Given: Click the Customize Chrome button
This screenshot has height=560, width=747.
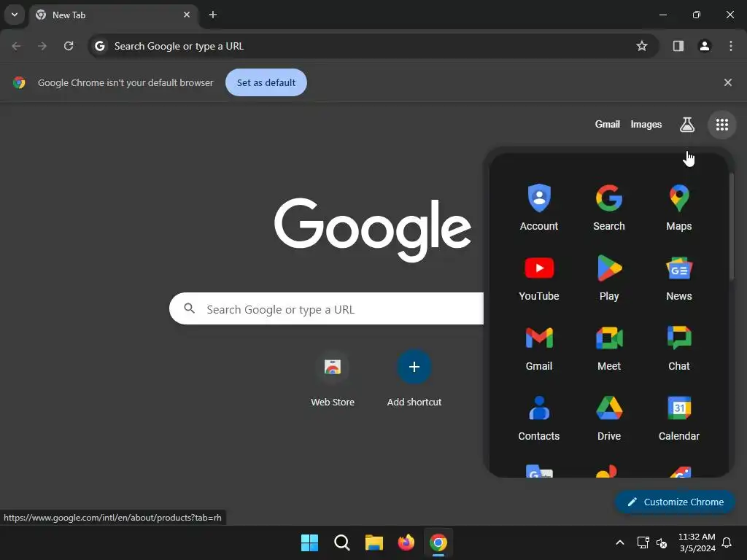Looking at the screenshot, I should pyautogui.click(x=675, y=502).
